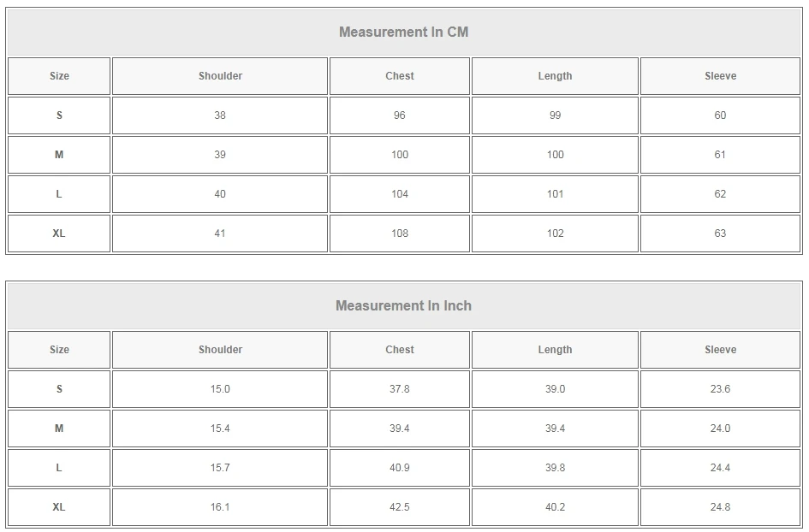Screen dimensions: 809x532
Task: Select the length value 40.2 for size XL
Action: [555, 507]
